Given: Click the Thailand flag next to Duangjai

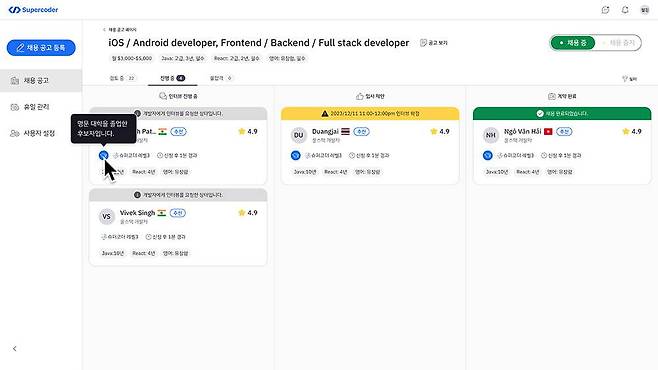Looking at the screenshot, I should pyautogui.click(x=345, y=131).
